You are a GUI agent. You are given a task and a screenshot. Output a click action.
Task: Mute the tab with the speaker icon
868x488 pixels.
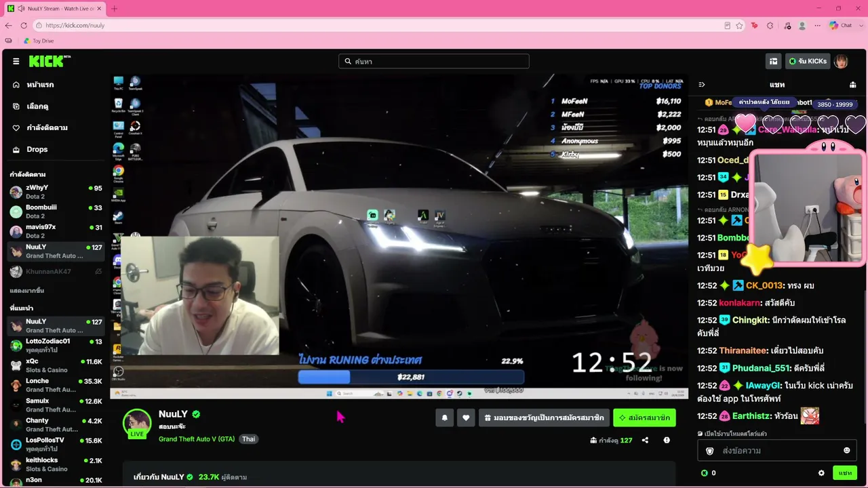click(x=22, y=8)
